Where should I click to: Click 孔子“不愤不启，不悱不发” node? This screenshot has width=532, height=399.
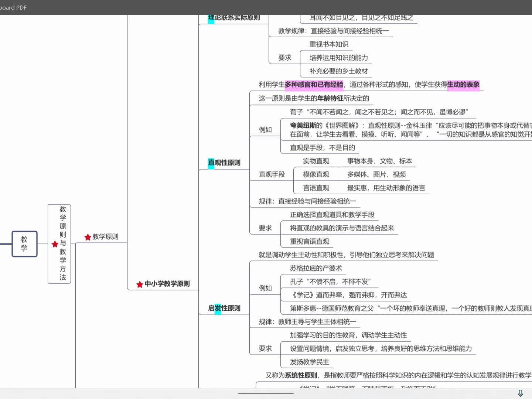330,282
